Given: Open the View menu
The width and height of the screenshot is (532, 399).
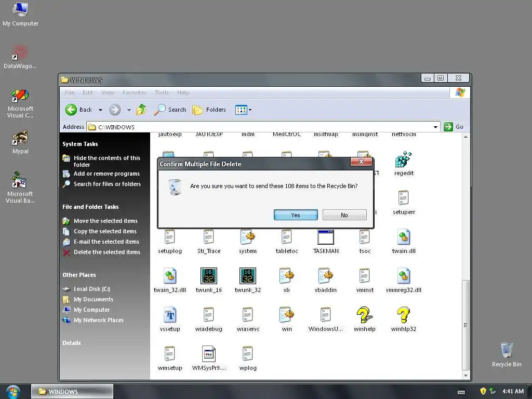Looking at the screenshot, I should point(108,92).
